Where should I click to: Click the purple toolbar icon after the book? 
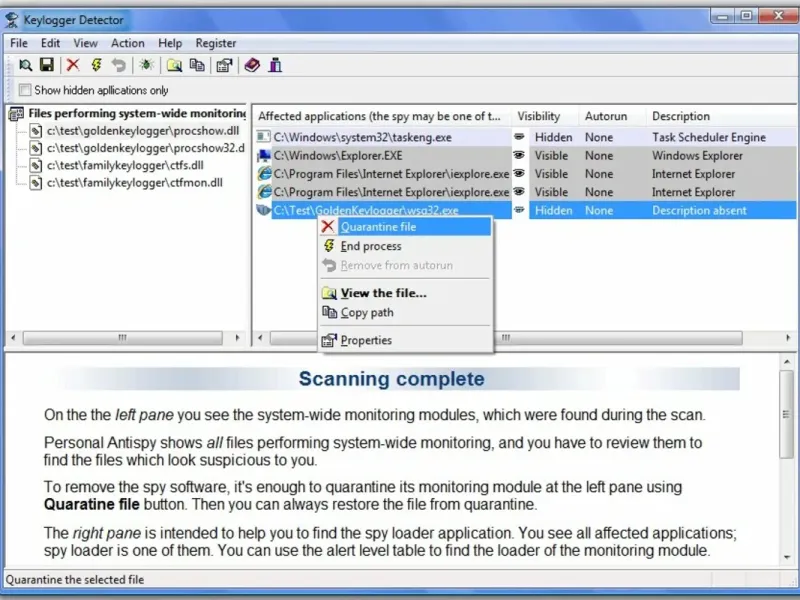[275, 65]
